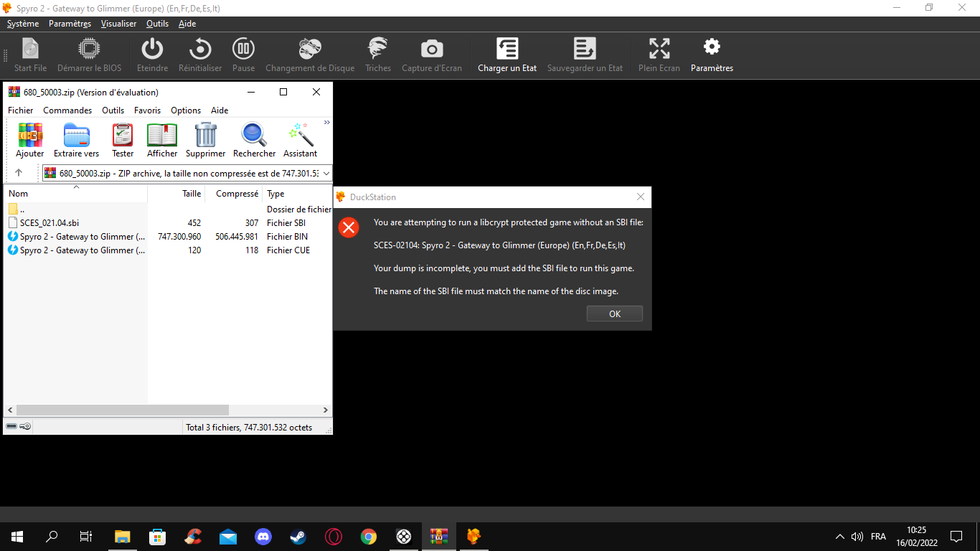Click Ajouter in WinRAR toolbar
Viewport: 980px width, 551px height.
click(30, 140)
